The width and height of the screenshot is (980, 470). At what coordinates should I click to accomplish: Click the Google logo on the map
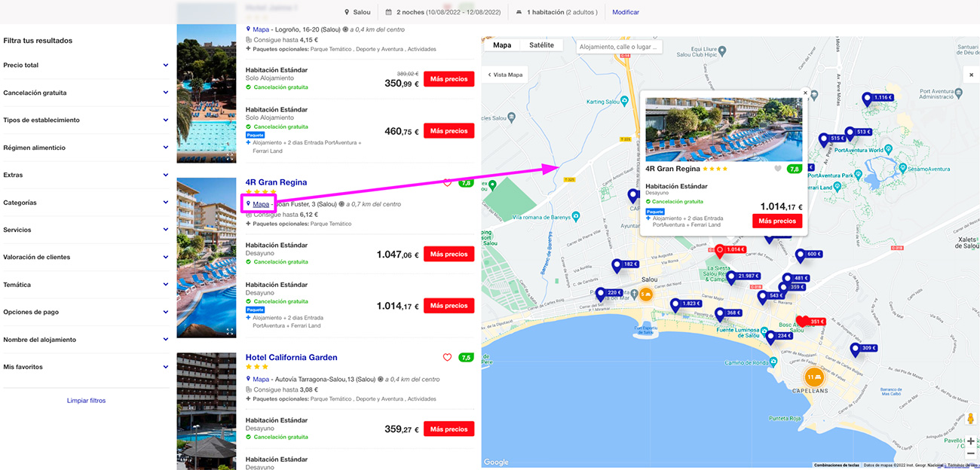[496, 462]
